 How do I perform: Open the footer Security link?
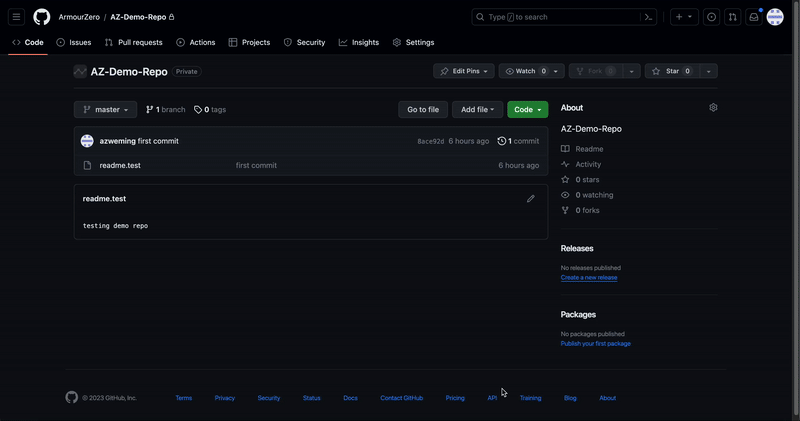pyautogui.click(x=269, y=398)
